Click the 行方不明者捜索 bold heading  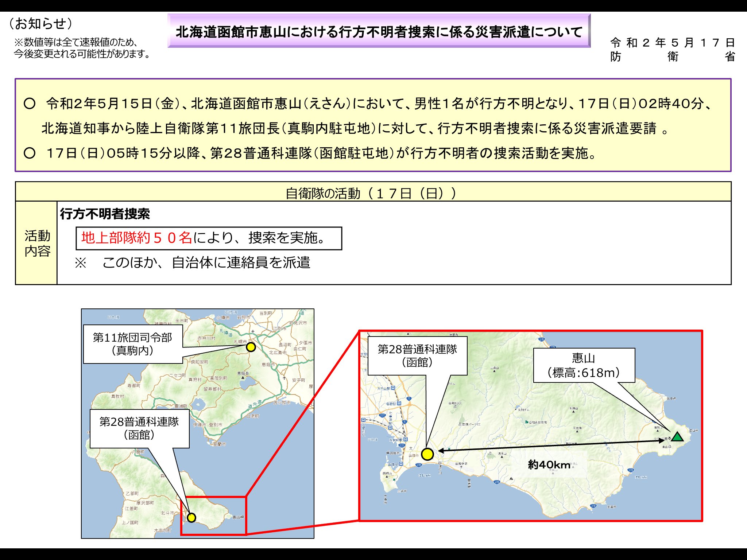pyautogui.click(x=105, y=214)
